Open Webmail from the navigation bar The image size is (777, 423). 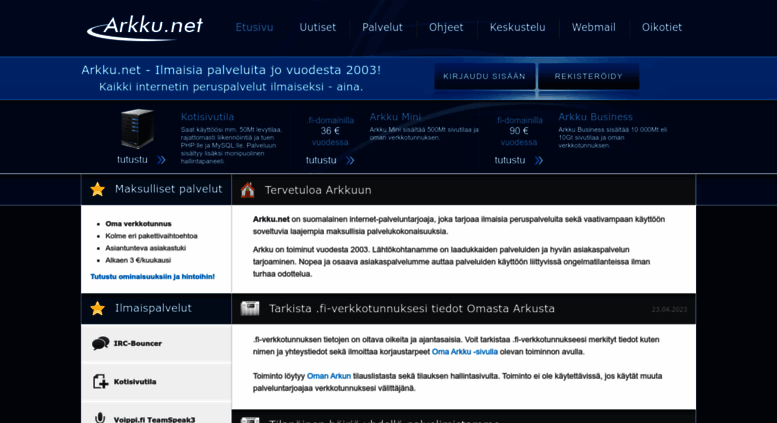pos(594,27)
